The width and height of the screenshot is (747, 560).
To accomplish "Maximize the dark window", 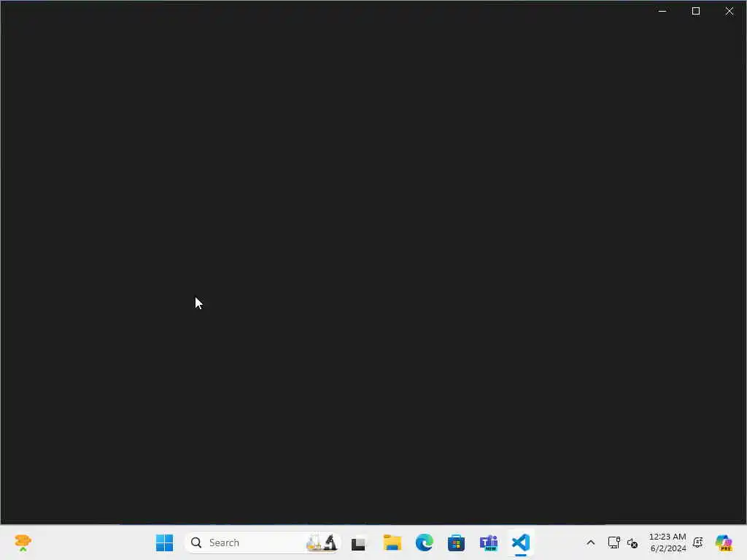I will pyautogui.click(x=695, y=11).
